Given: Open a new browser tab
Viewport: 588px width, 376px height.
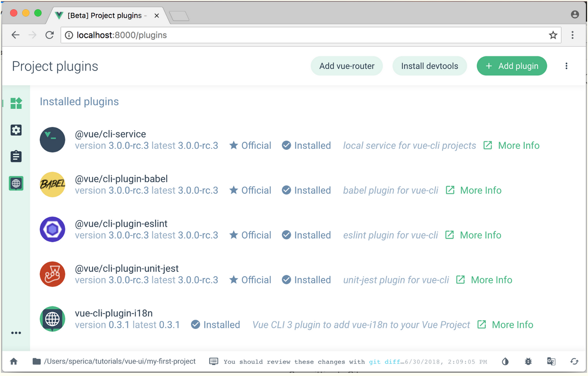Looking at the screenshot, I should (x=179, y=16).
